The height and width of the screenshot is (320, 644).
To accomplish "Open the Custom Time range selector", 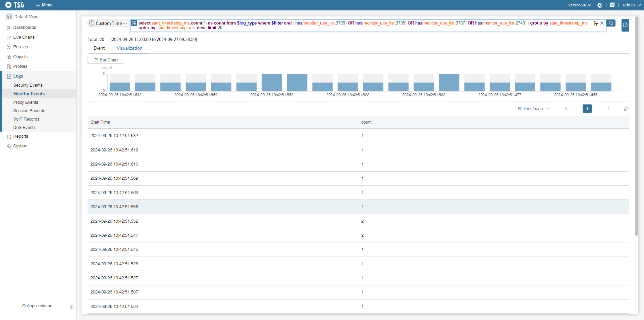I will click(108, 23).
